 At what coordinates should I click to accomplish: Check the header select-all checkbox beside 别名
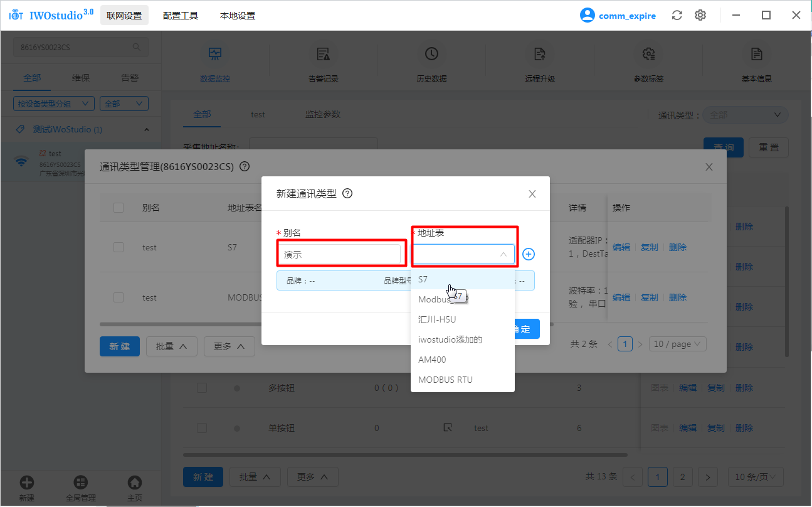119,208
